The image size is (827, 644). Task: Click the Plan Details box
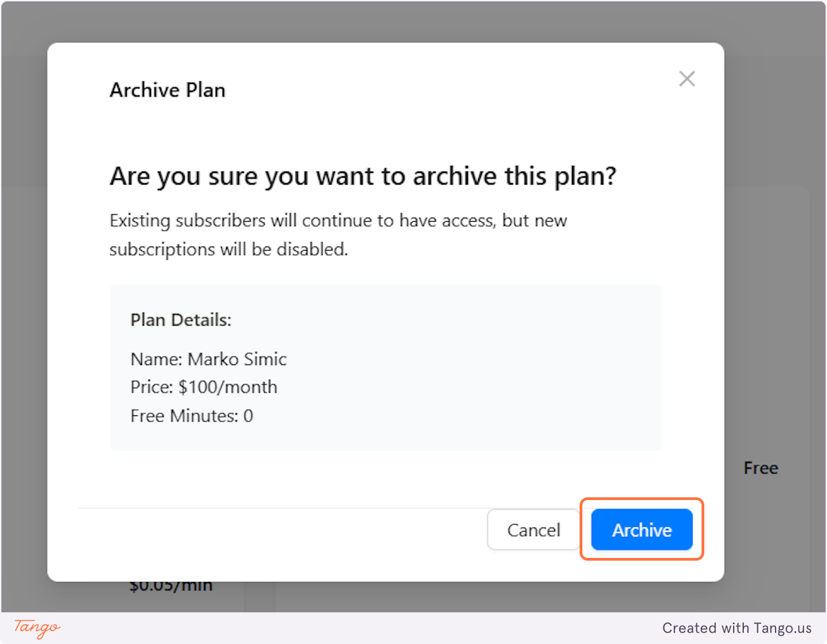tap(386, 367)
